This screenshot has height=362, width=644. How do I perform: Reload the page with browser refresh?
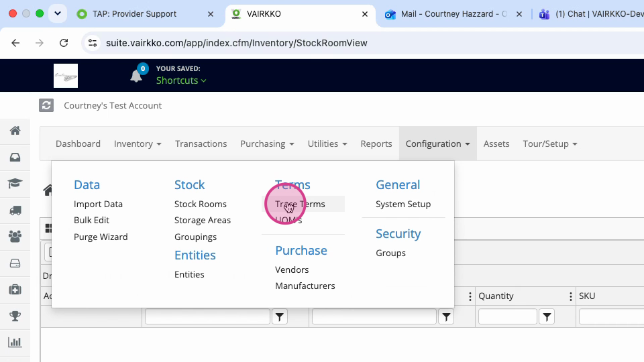pos(64,43)
